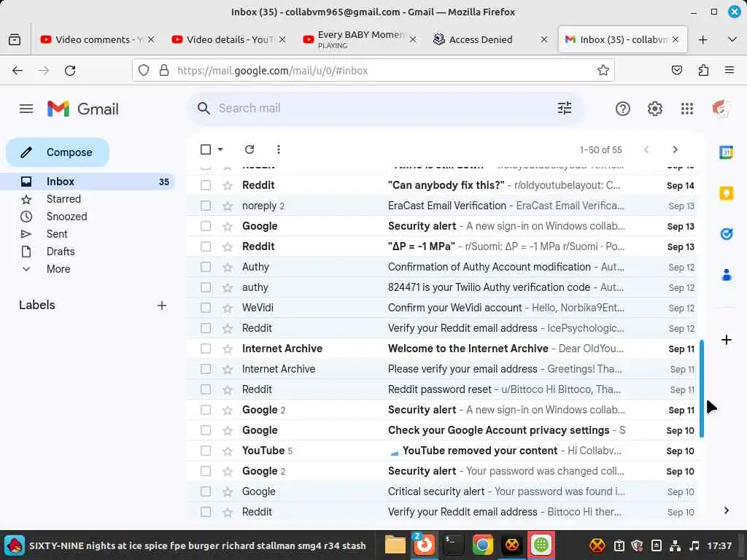Open the Reddit Verify email IcePsychologic message
This screenshot has width=747, height=560.
coord(442,329)
